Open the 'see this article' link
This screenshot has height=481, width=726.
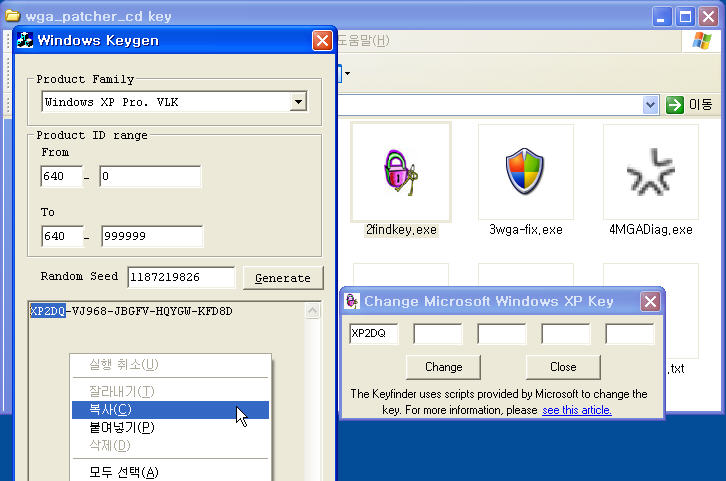pyautogui.click(x=577, y=410)
